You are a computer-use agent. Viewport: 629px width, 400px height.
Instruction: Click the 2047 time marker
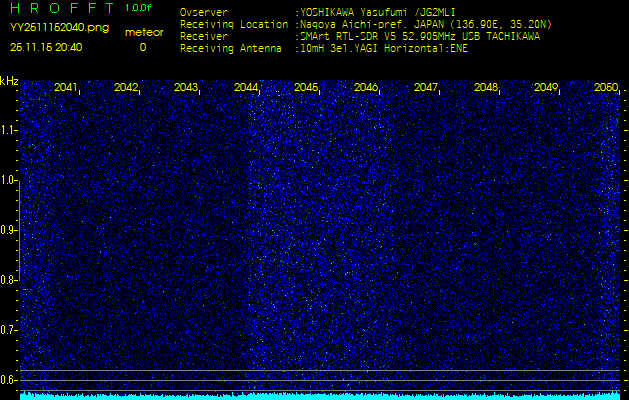point(425,87)
